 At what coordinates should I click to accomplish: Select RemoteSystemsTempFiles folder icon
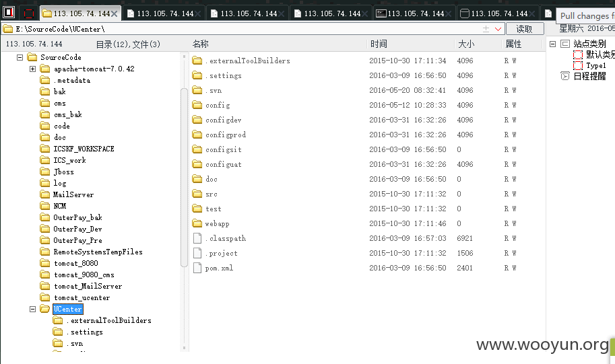pyautogui.click(x=45, y=252)
